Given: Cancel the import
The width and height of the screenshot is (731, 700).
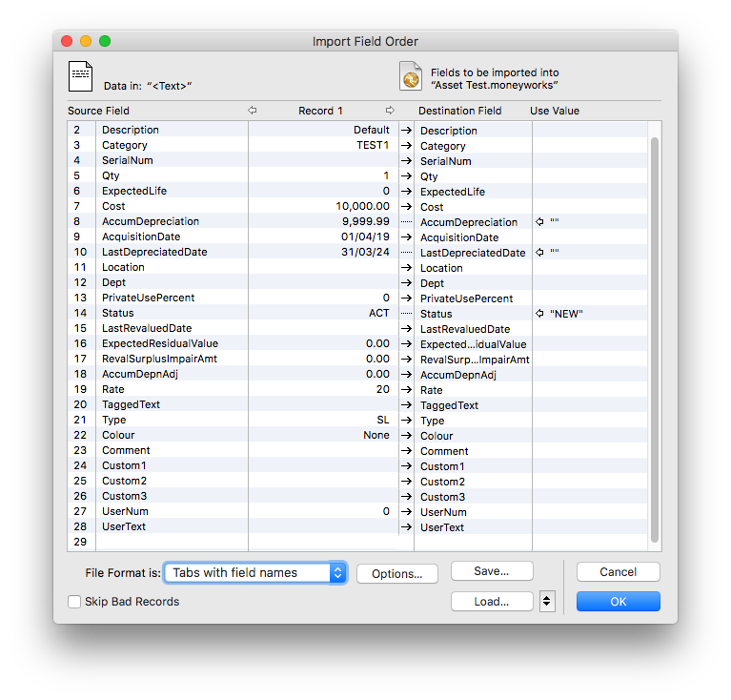Looking at the screenshot, I should point(619,572).
